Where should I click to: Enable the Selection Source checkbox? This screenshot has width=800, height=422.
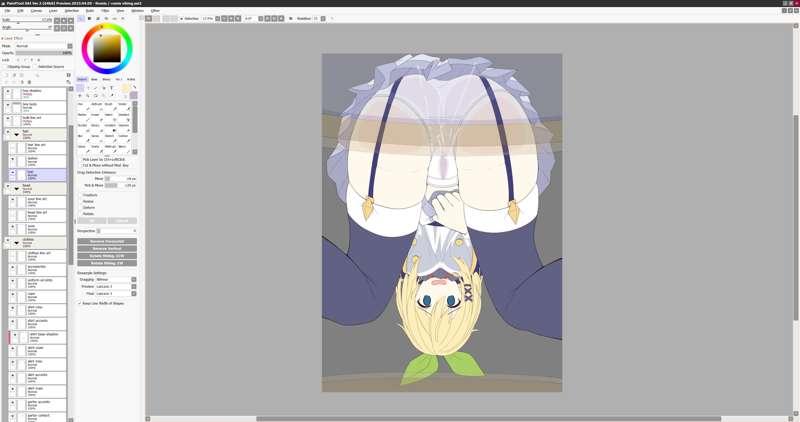35,67
